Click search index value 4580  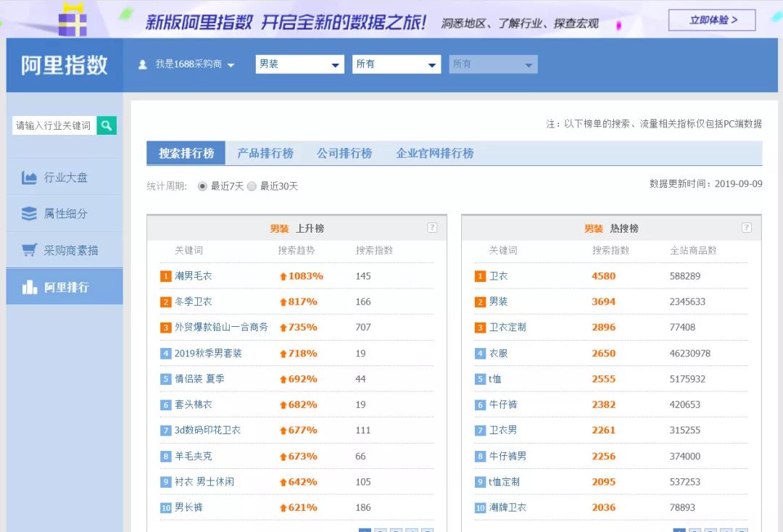click(604, 276)
